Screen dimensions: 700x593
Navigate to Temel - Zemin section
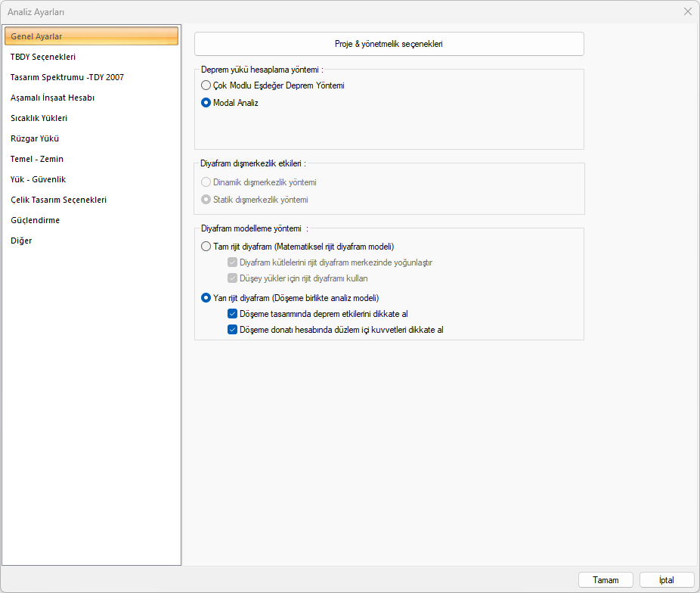pos(37,159)
